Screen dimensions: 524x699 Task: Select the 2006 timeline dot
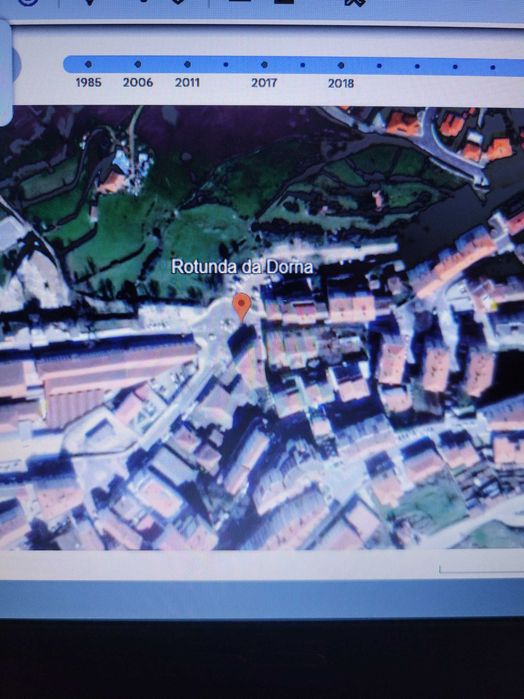tap(138, 64)
